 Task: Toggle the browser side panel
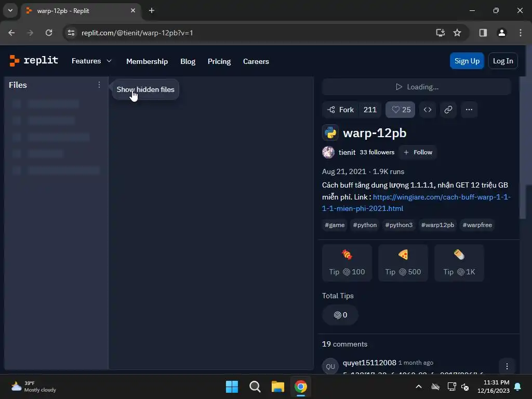point(483,33)
